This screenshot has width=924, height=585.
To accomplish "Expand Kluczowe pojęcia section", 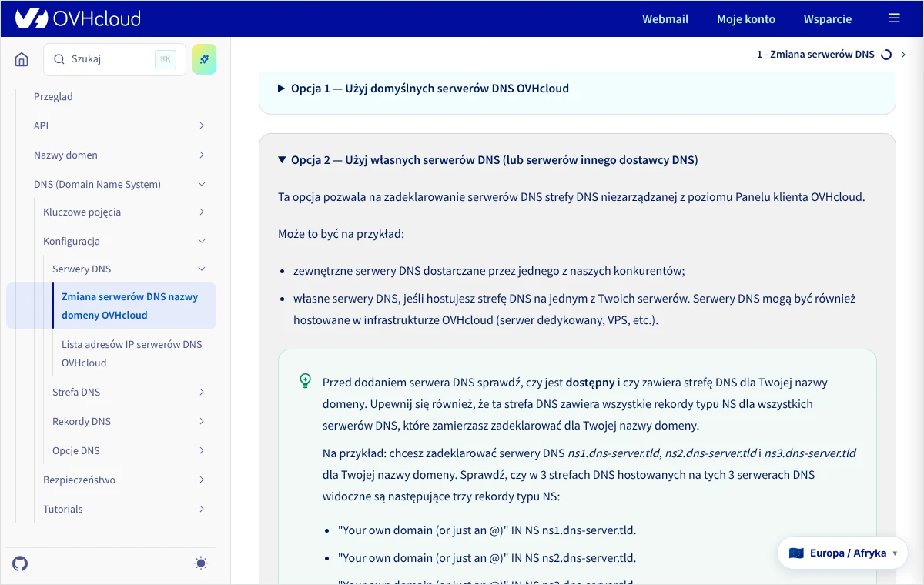I will point(124,212).
